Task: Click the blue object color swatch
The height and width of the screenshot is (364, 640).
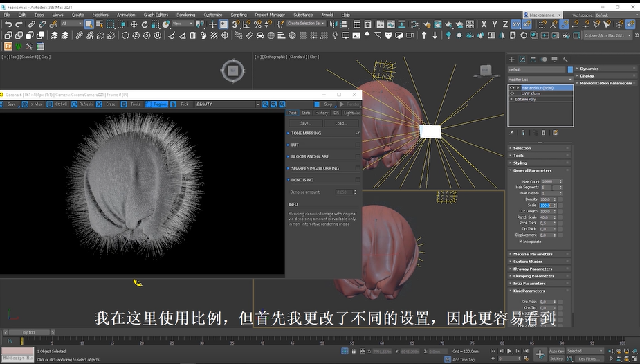Action: tap(570, 69)
